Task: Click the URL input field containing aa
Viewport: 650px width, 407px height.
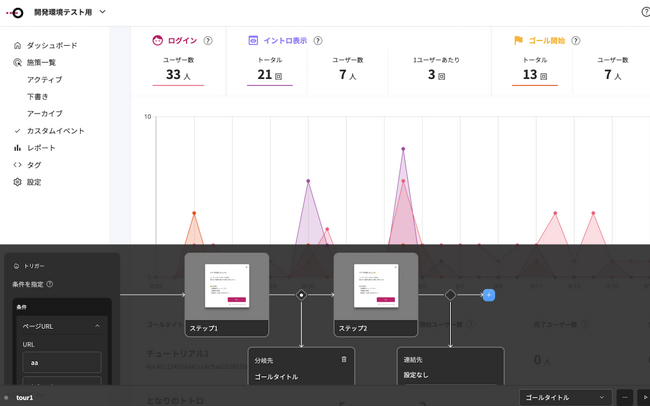Action: pyautogui.click(x=62, y=362)
